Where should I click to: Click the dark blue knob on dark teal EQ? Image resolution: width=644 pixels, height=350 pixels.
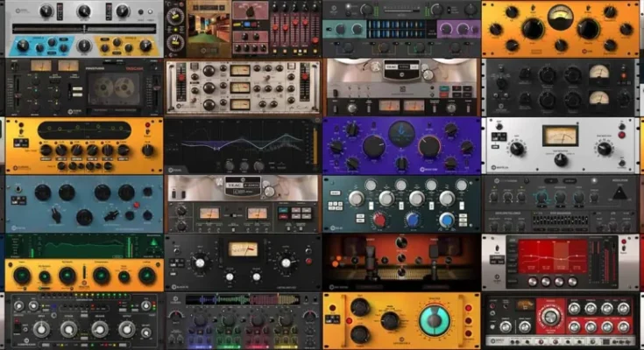(x=413, y=220)
